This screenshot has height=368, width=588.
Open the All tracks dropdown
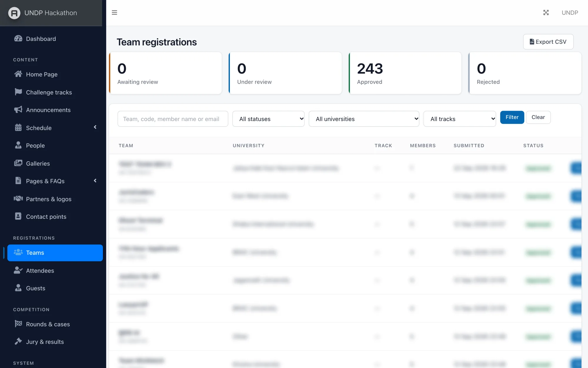click(x=460, y=119)
